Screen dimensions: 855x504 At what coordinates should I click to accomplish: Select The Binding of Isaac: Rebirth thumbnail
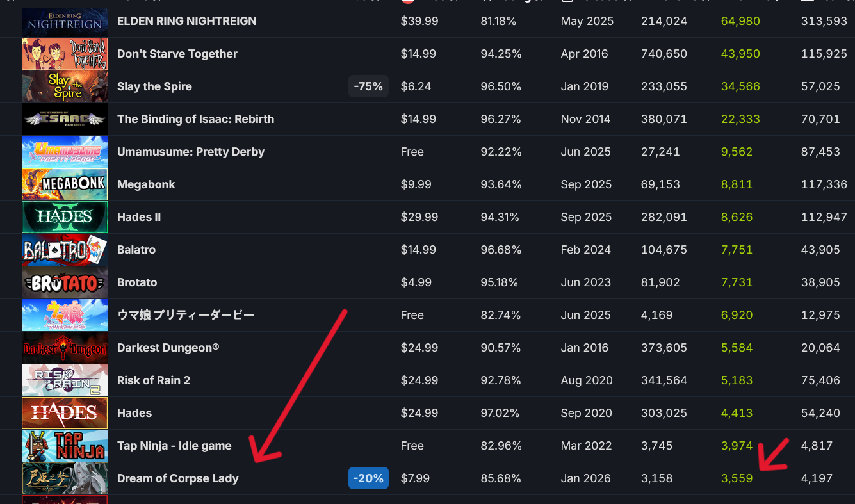click(64, 119)
